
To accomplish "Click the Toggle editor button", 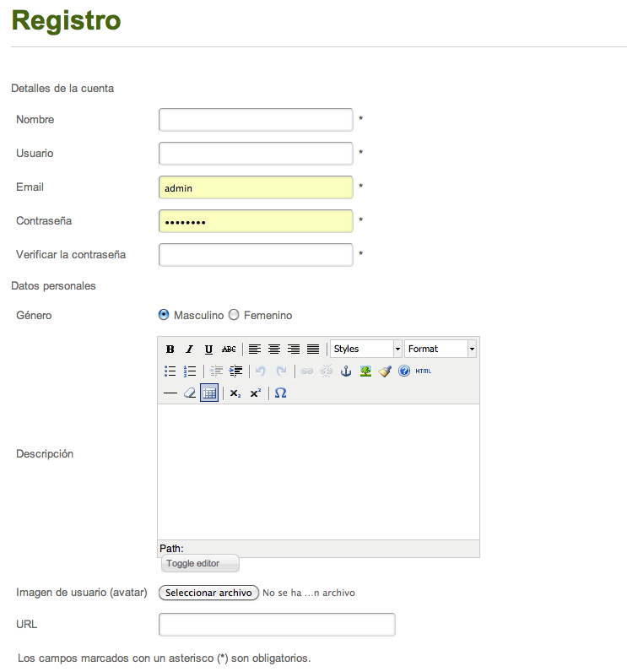I will (x=200, y=564).
